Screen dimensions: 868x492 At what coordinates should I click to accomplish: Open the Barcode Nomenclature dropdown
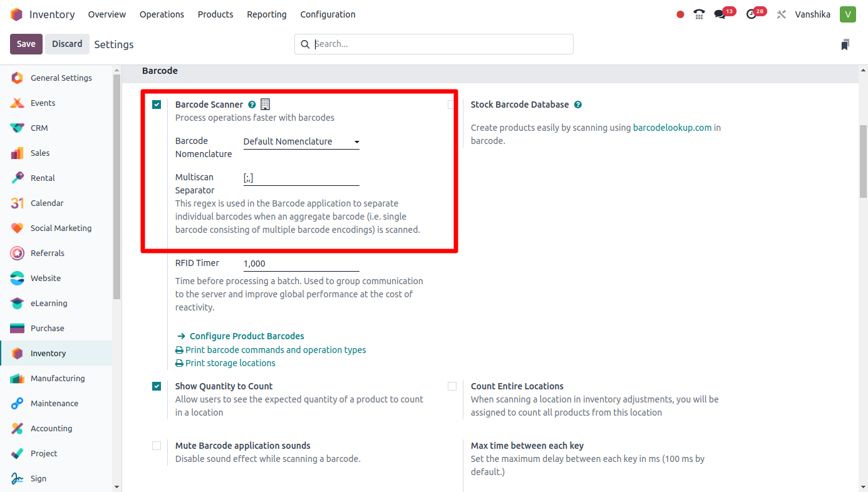pos(301,141)
